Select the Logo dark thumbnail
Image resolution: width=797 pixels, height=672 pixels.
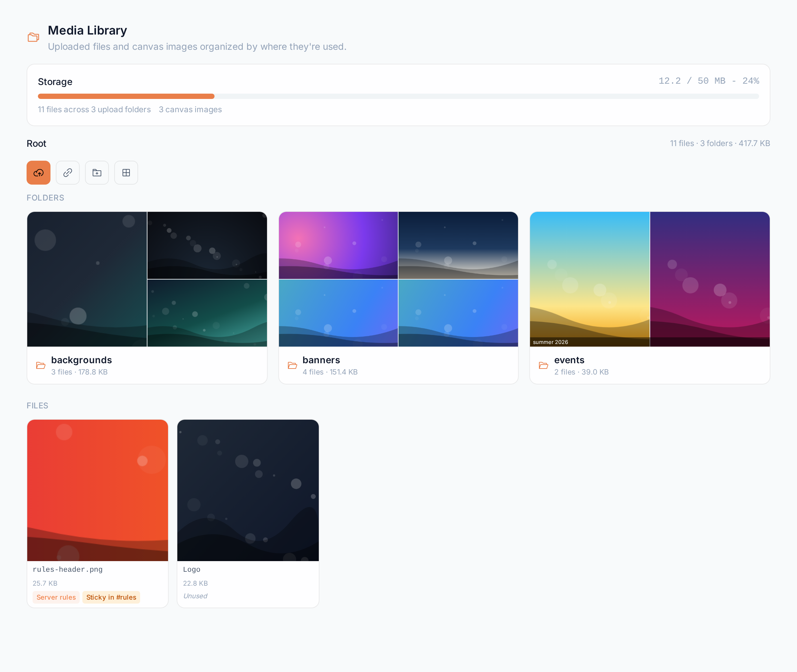click(x=248, y=490)
